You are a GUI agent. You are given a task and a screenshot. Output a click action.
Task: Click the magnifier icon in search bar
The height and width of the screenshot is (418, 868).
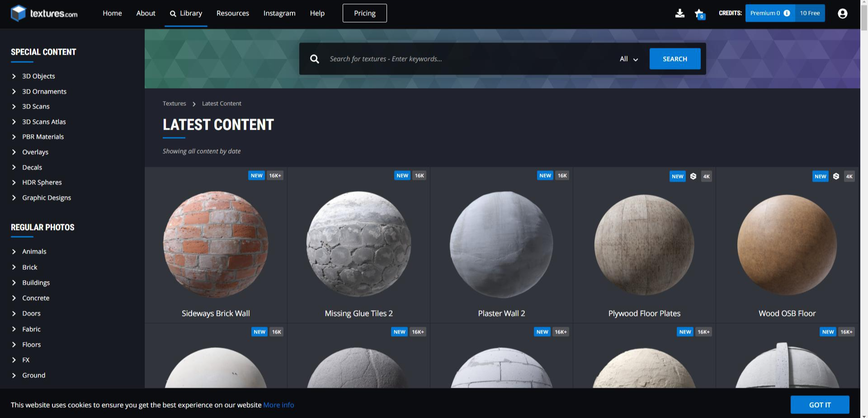click(x=315, y=59)
